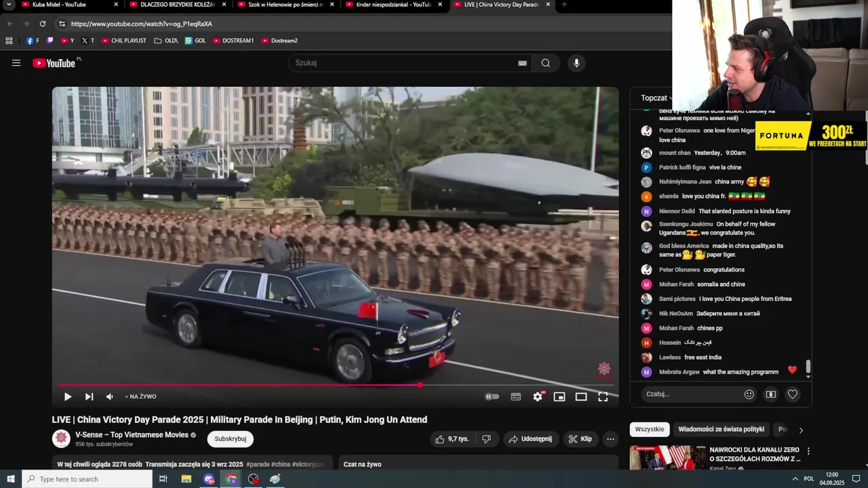The height and width of the screenshot is (488, 868).
Task: Open the Twitch bookmark icon
Action: click(x=50, y=41)
